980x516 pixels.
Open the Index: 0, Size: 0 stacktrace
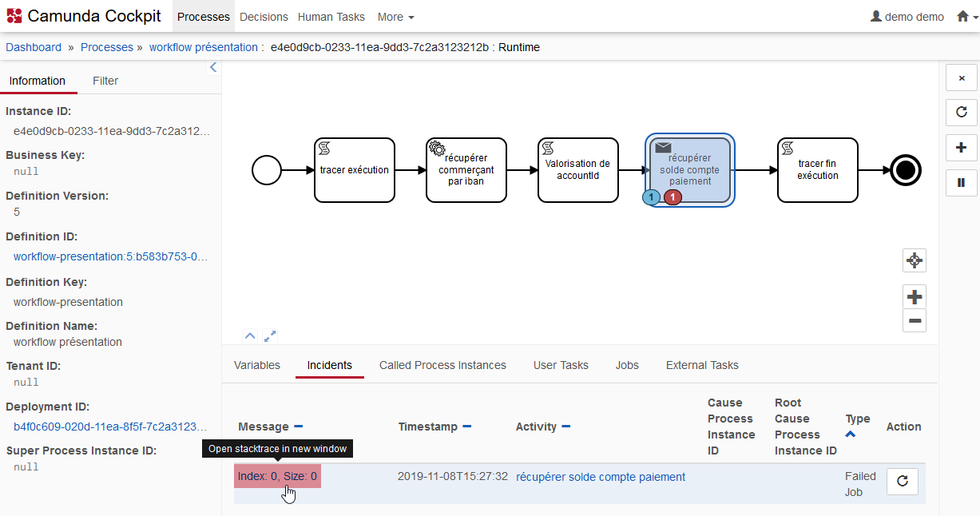click(277, 477)
